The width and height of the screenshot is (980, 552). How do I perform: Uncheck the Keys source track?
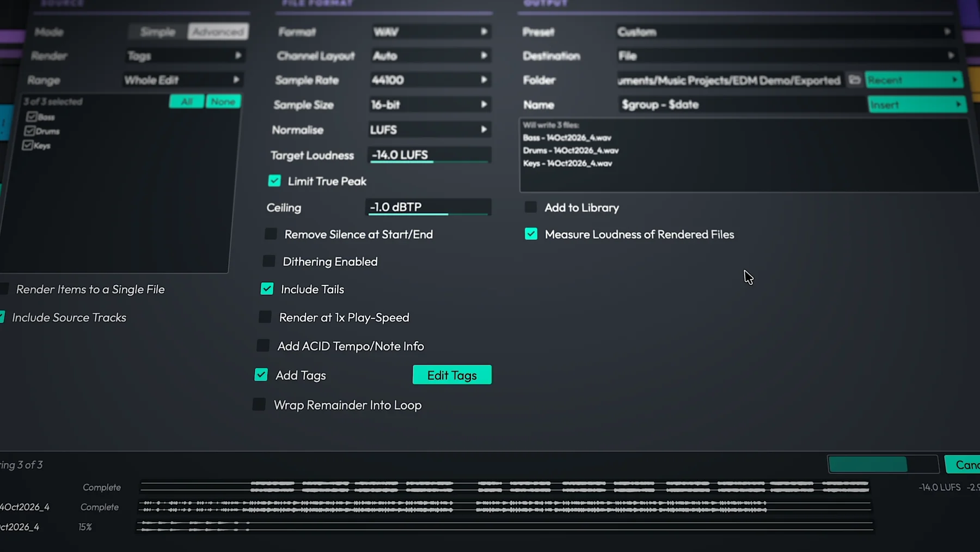pos(27,145)
